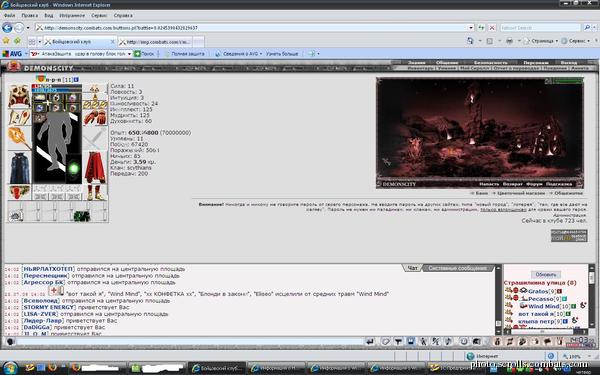Screen dimensions: 600x375
Task: Open the address bar history dropdown
Action: coord(471,28)
